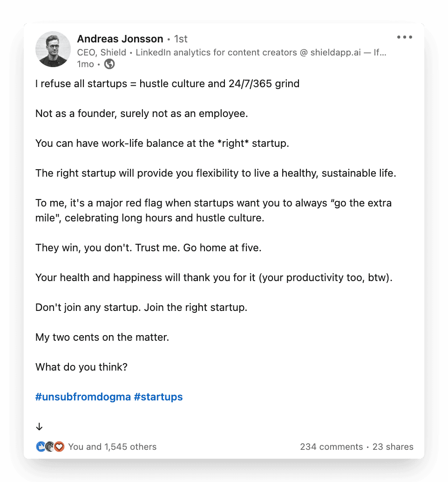Click the "1st" connection degree label
Viewport: 448px width, 482px height.
pyautogui.click(x=181, y=39)
